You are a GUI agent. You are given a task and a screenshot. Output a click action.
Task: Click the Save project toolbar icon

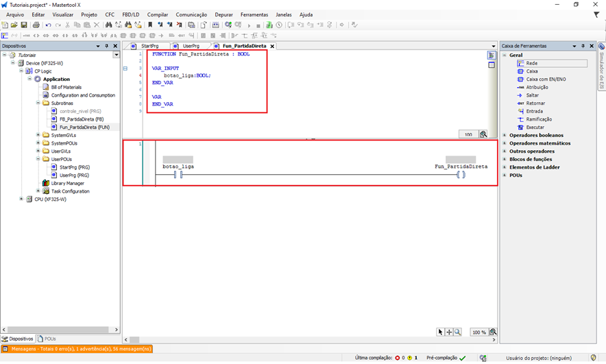24,25
